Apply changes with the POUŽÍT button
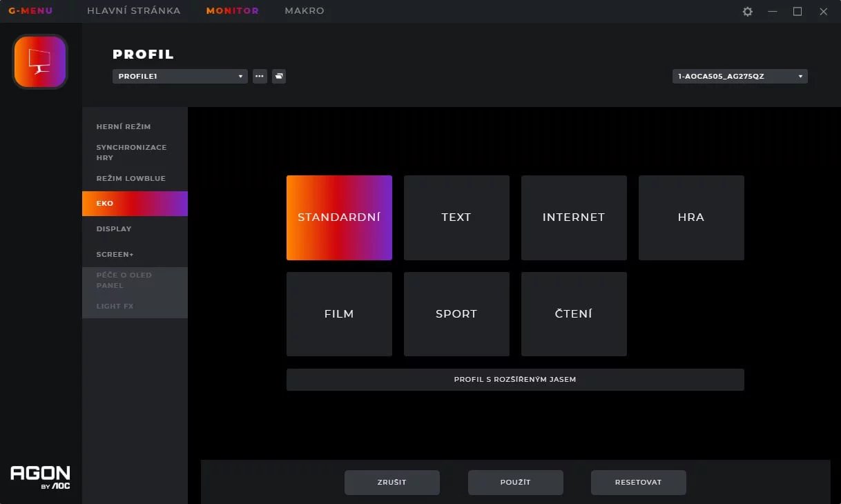This screenshot has height=504, width=841. (515, 482)
